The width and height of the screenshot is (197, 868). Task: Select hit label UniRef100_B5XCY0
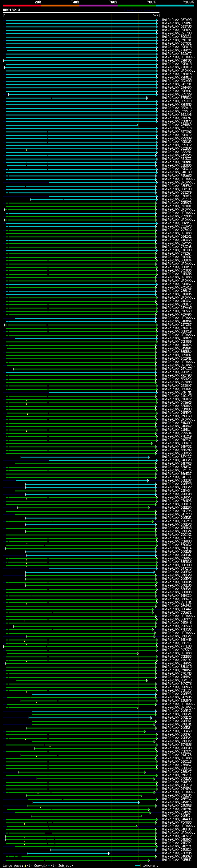click(x=177, y=379)
